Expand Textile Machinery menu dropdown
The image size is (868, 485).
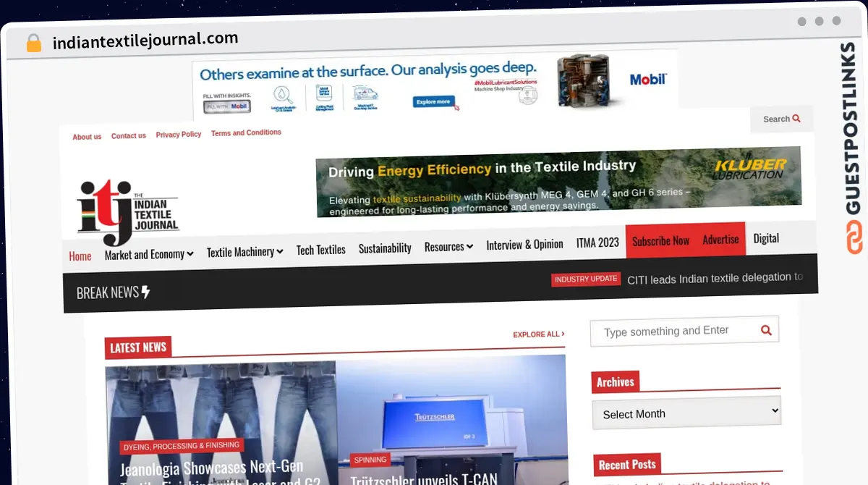click(x=244, y=252)
